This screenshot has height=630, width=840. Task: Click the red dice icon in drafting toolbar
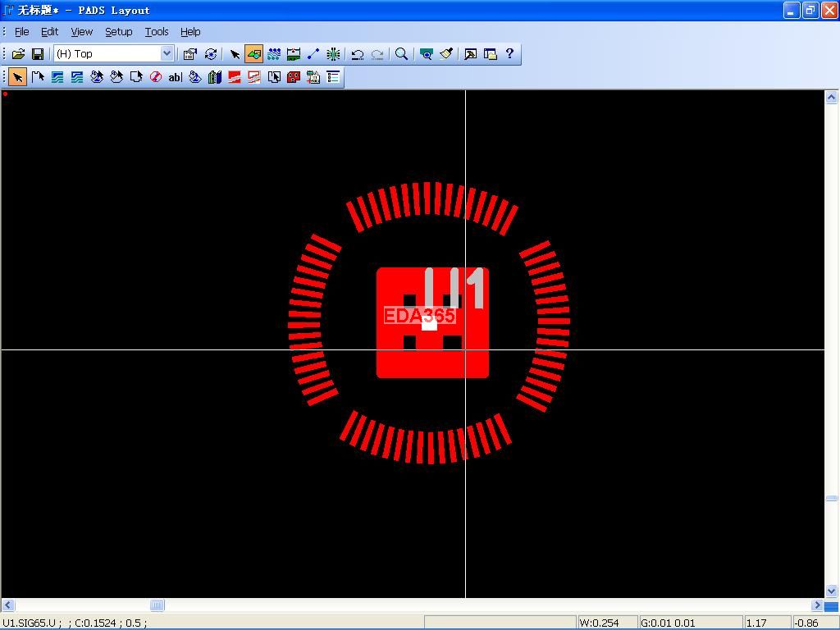(x=293, y=77)
